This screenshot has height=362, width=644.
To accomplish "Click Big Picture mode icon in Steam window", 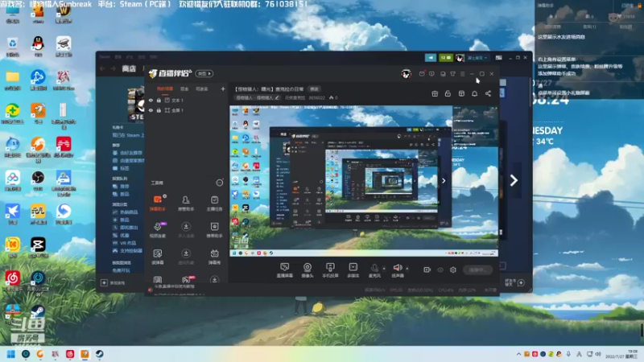I will tap(498, 58).
